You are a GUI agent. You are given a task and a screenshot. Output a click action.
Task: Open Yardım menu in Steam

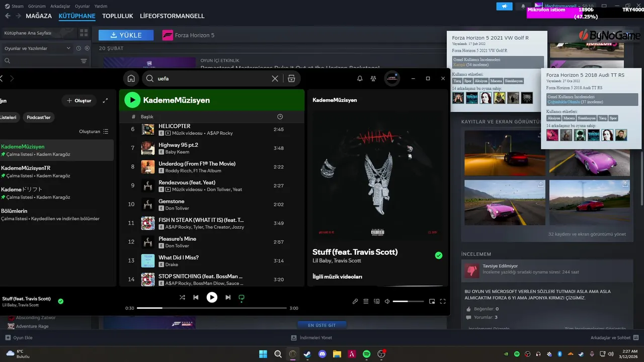point(101,7)
